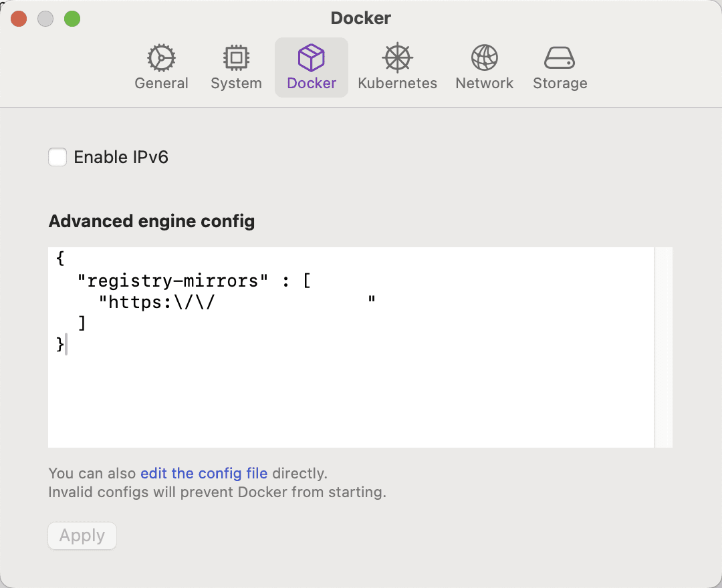Open the Kubernetes helm wheel icon
722x588 pixels.
(x=397, y=59)
